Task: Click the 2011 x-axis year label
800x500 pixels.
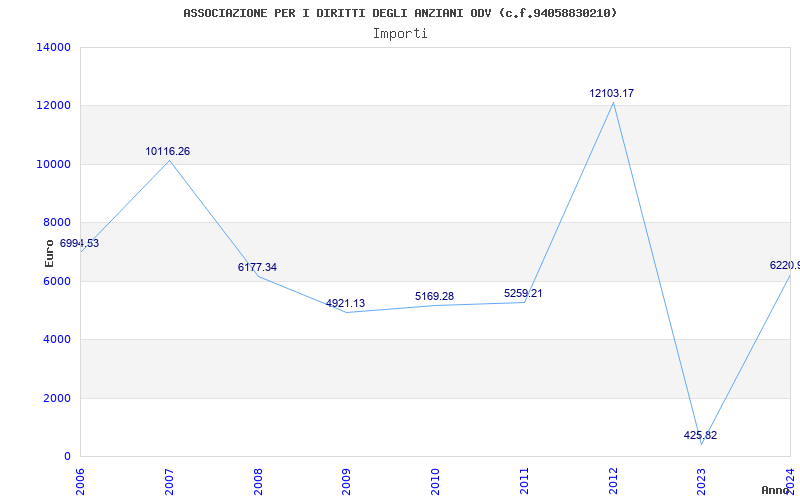Action: [524, 481]
